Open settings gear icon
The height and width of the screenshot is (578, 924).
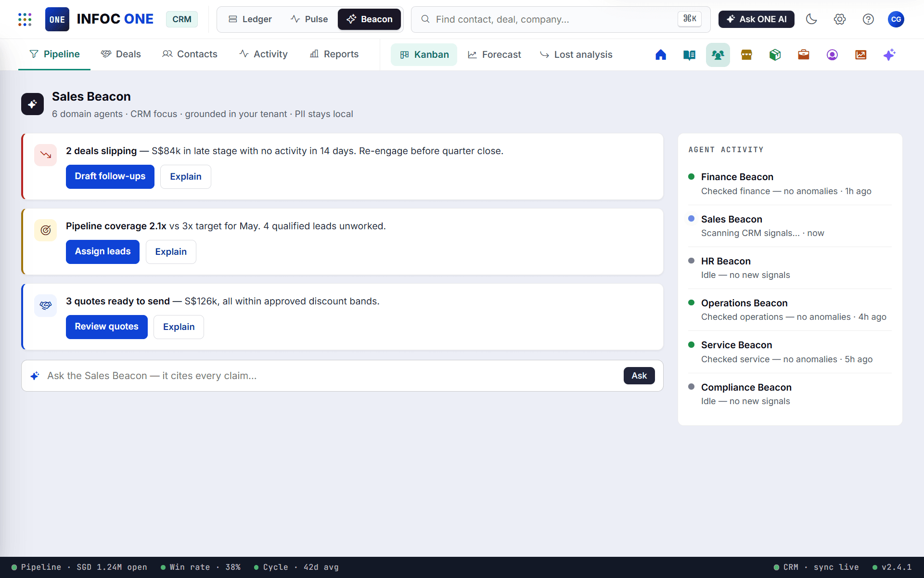840,19
